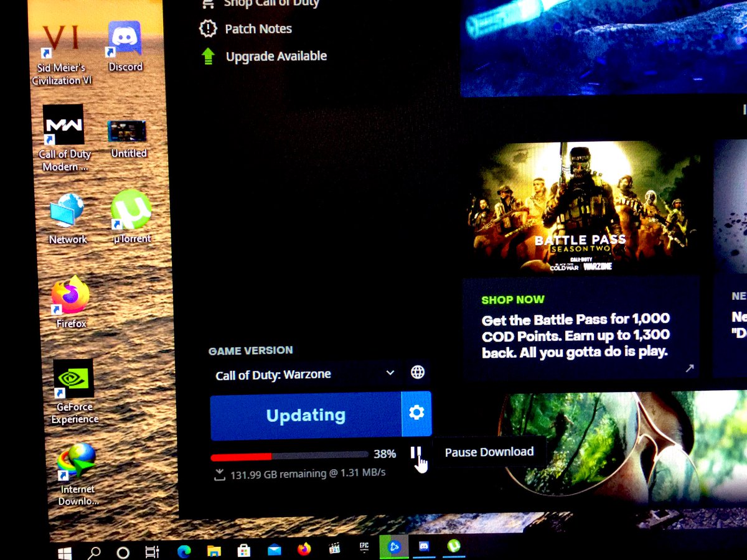Open game options gear next to Updating
This screenshot has height=560, width=747.
click(416, 413)
